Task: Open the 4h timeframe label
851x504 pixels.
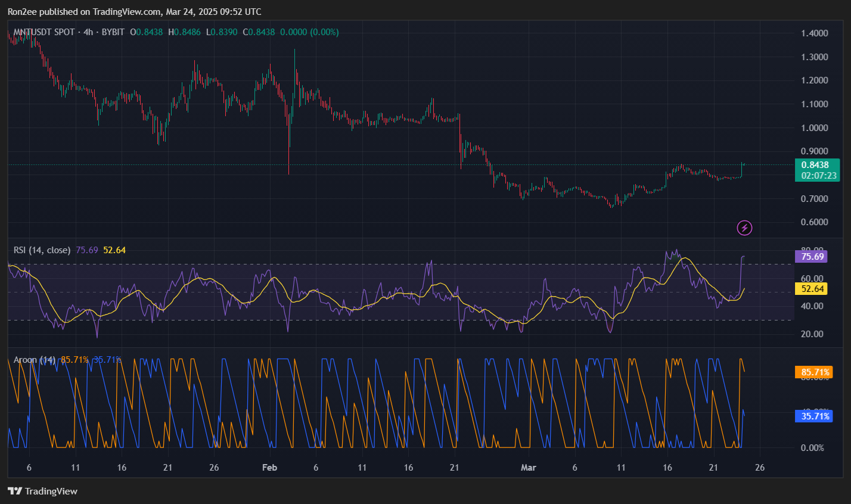Action: [x=88, y=32]
